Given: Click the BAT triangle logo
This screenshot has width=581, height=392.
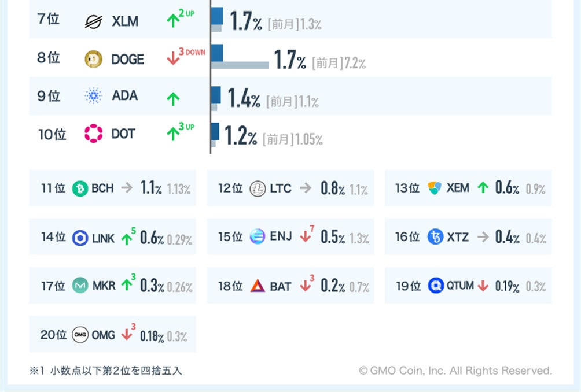Looking at the screenshot, I should (258, 286).
